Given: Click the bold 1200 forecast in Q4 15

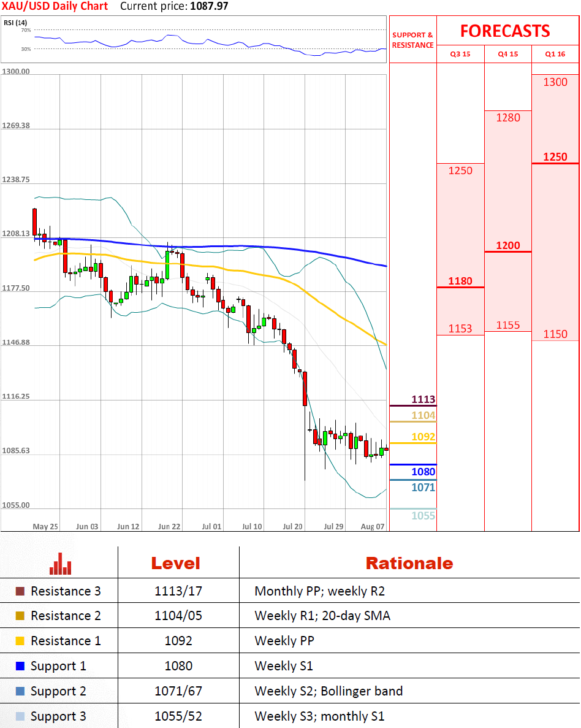Looking at the screenshot, I should tap(507, 245).
